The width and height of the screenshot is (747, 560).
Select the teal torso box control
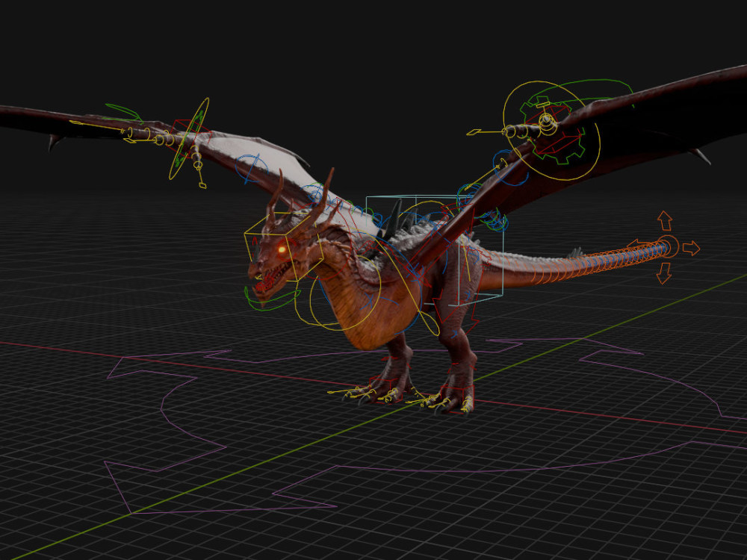tap(435, 250)
